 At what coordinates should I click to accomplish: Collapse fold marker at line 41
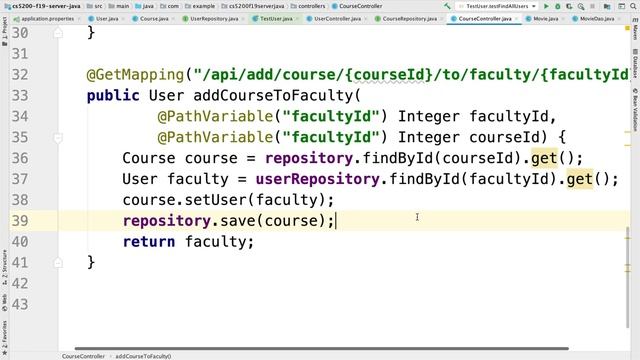58,262
